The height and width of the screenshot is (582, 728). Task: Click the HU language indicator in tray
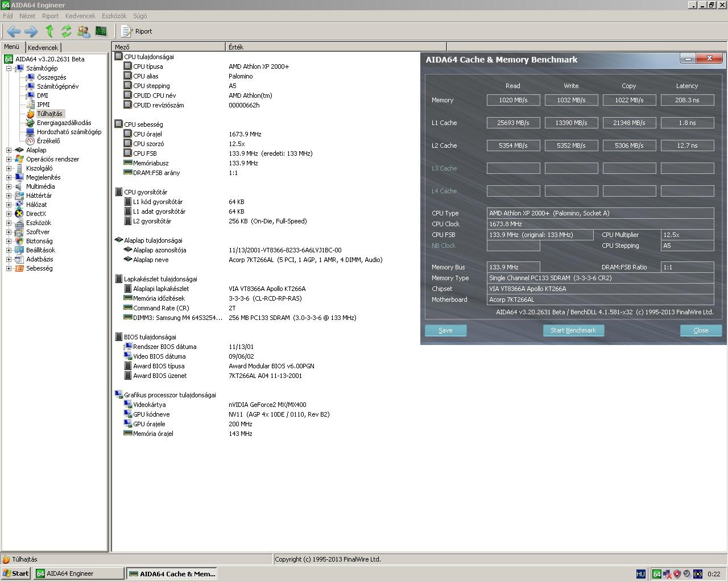[x=640, y=574]
